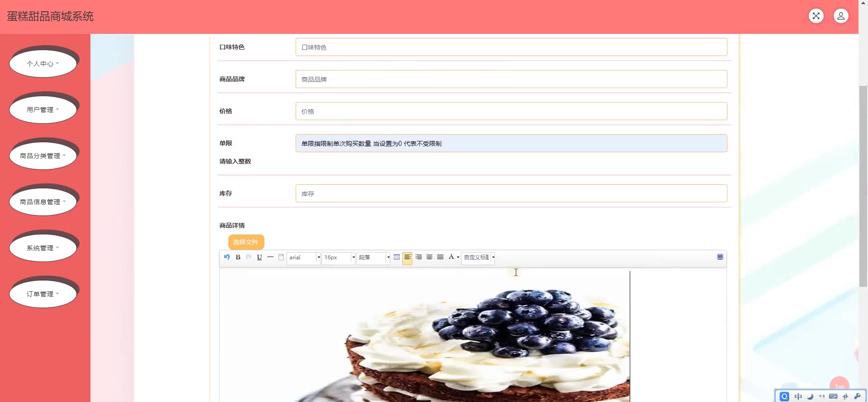Expand the 系统管理 sidebar menu
The height and width of the screenshot is (402, 868).
pyautogui.click(x=43, y=248)
